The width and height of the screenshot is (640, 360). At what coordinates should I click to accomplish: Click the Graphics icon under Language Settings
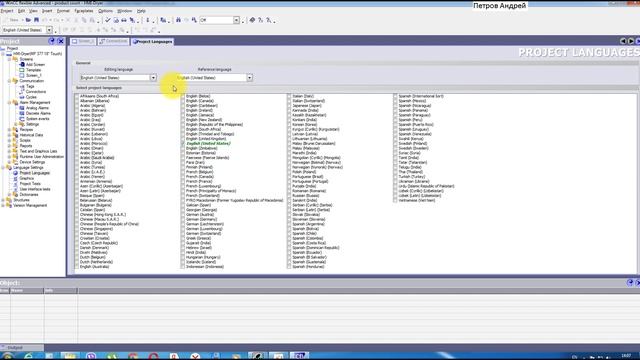click(16, 178)
